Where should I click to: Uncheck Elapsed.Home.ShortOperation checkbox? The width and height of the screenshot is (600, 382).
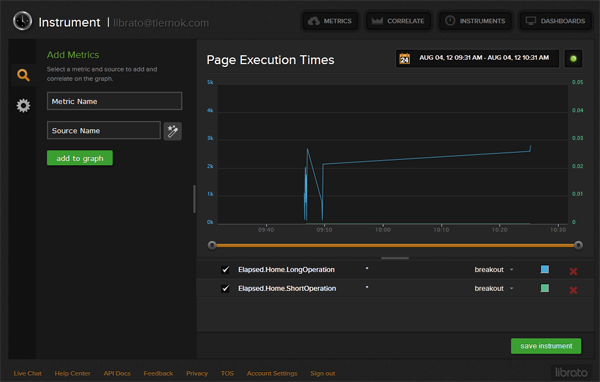225,289
